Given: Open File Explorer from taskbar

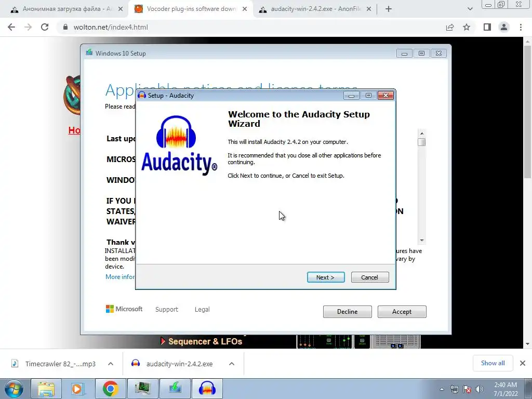Looking at the screenshot, I should (x=46, y=389).
